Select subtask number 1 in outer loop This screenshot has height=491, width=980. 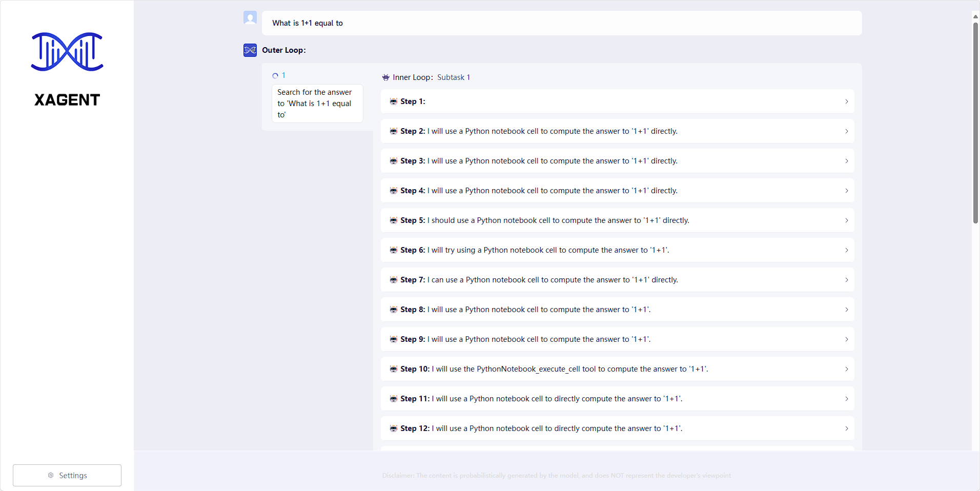283,75
